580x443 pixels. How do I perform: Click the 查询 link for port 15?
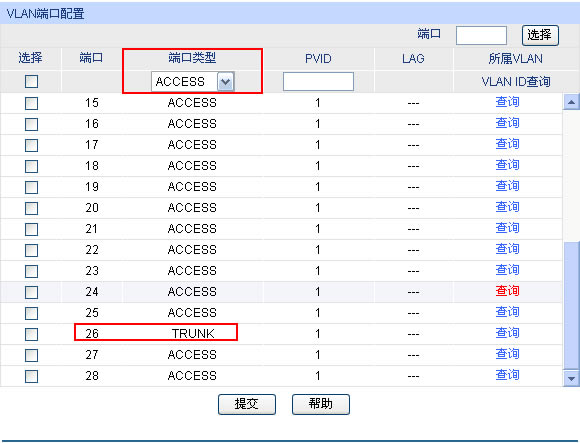508,102
